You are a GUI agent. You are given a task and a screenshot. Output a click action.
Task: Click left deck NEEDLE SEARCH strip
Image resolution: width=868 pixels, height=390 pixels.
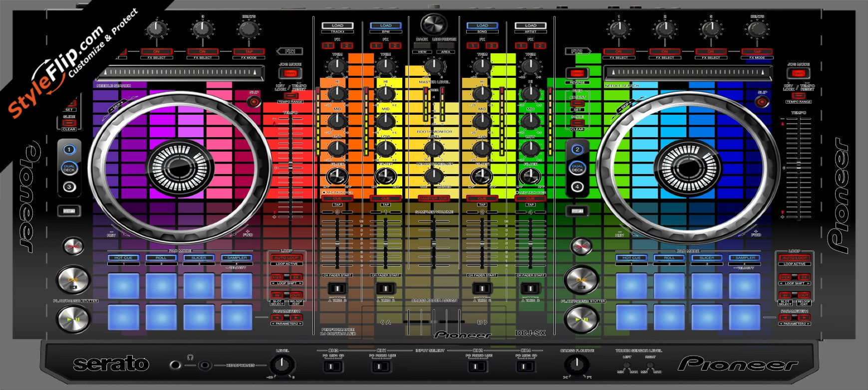pos(179,74)
